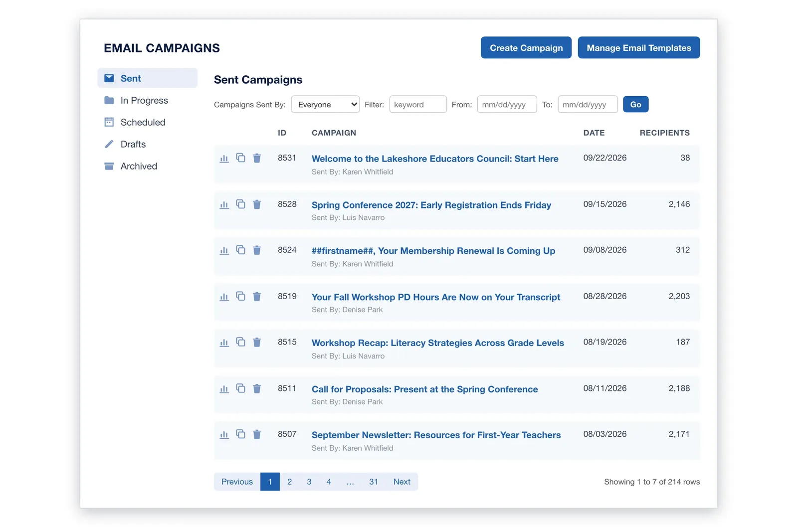Click the To date field
This screenshot has width=798, height=532.
[x=588, y=104]
